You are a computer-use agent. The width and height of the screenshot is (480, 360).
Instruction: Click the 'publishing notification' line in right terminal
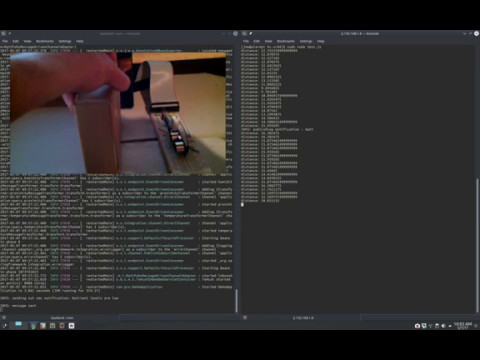pyautogui.click(x=277, y=129)
